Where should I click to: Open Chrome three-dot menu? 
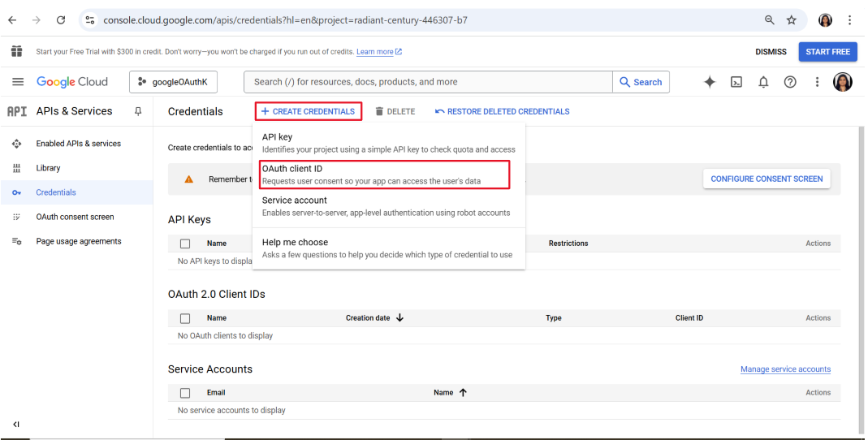click(x=850, y=20)
